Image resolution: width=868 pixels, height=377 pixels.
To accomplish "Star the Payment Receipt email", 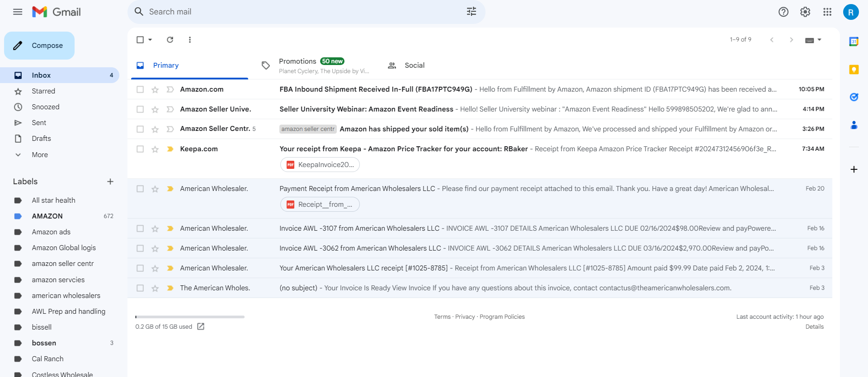I will [x=155, y=189].
